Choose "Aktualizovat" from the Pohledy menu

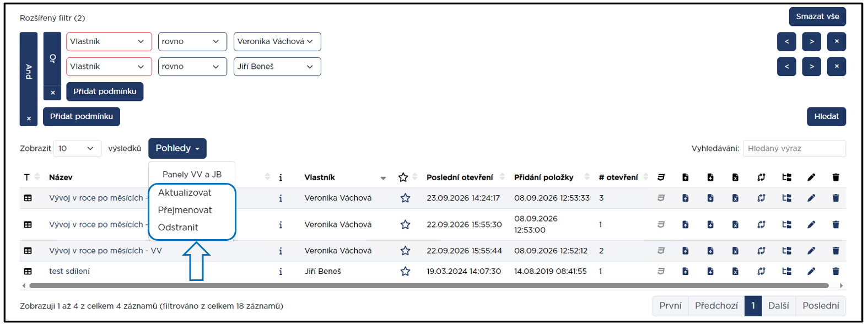185,192
